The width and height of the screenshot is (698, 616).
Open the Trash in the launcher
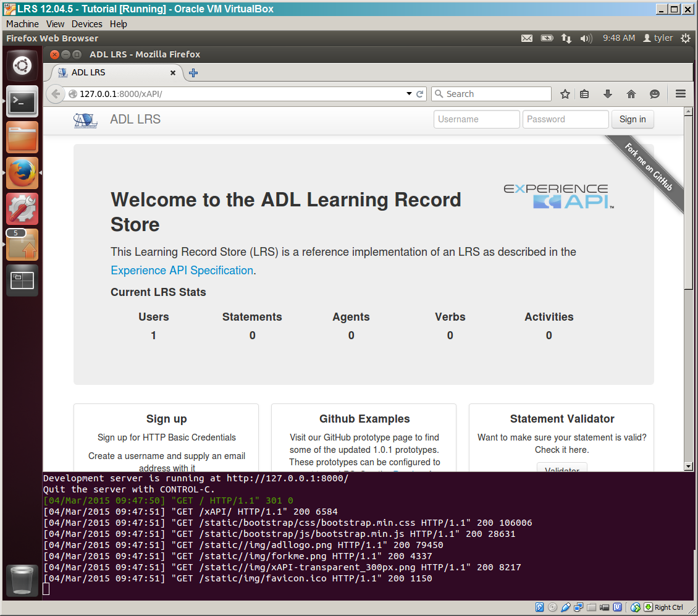pos(22,580)
